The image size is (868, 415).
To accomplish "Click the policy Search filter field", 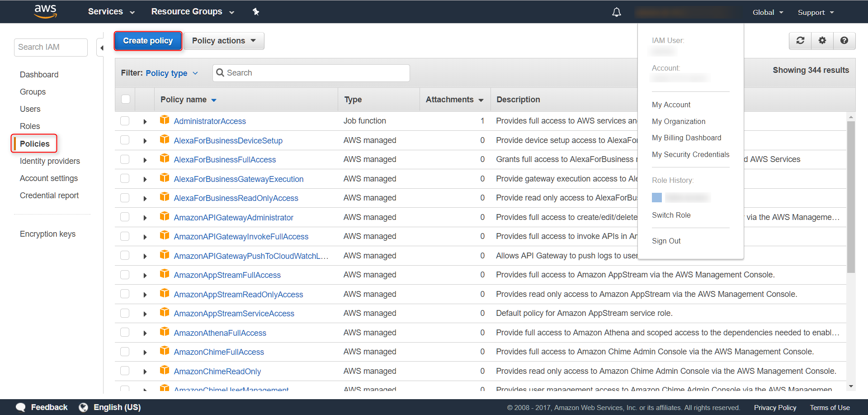I will [x=311, y=73].
